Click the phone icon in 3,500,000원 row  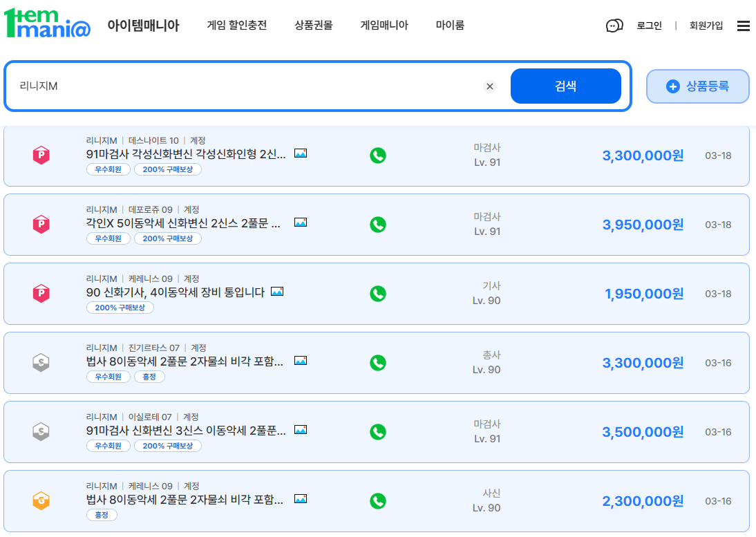pos(378,432)
